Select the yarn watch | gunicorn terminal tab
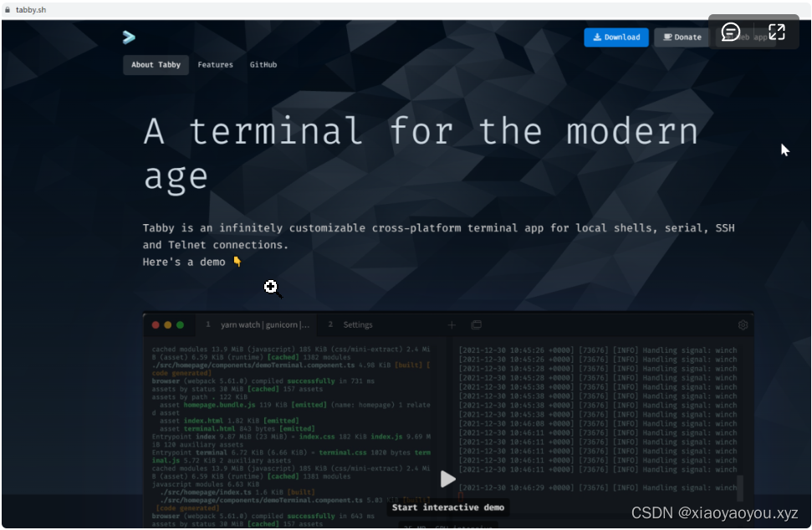The width and height of the screenshot is (812, 530). (x=258, y=324)
